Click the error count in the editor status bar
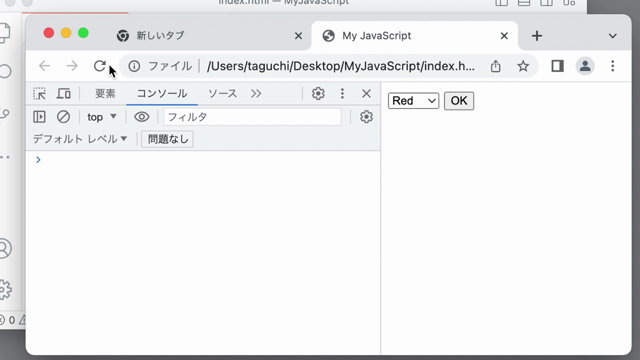Screen dimensions: 640x360 [x=8, y=320]
